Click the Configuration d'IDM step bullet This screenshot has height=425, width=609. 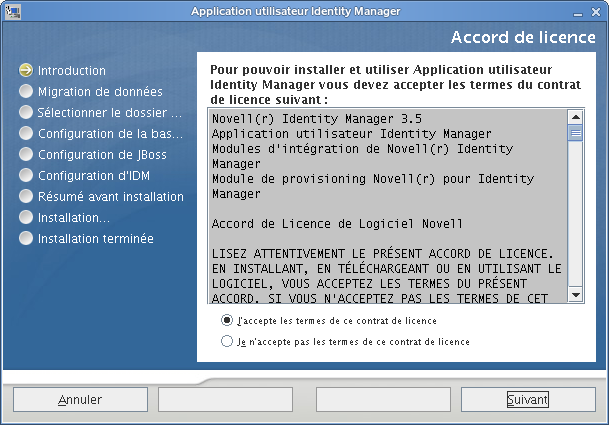click(x=25, y=176)
